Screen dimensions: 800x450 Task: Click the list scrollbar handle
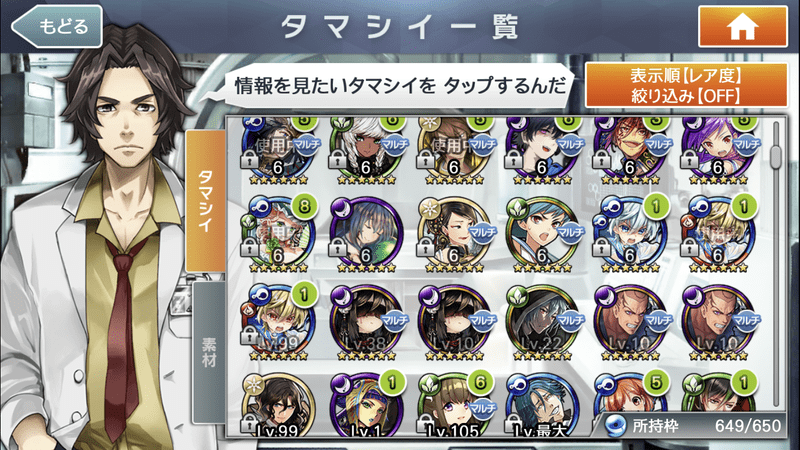pos(776,156)
